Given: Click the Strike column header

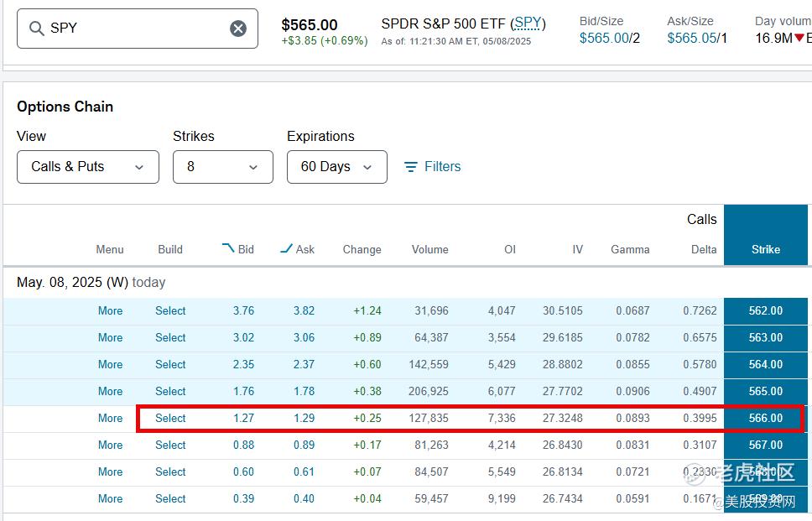Looking at the screenshot, I should 765,249.
